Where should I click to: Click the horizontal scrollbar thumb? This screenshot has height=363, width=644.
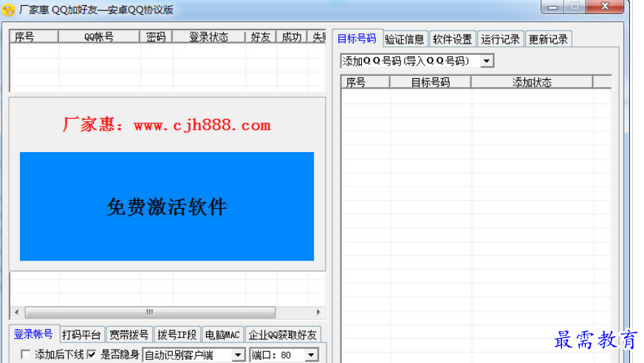(150, 312)
